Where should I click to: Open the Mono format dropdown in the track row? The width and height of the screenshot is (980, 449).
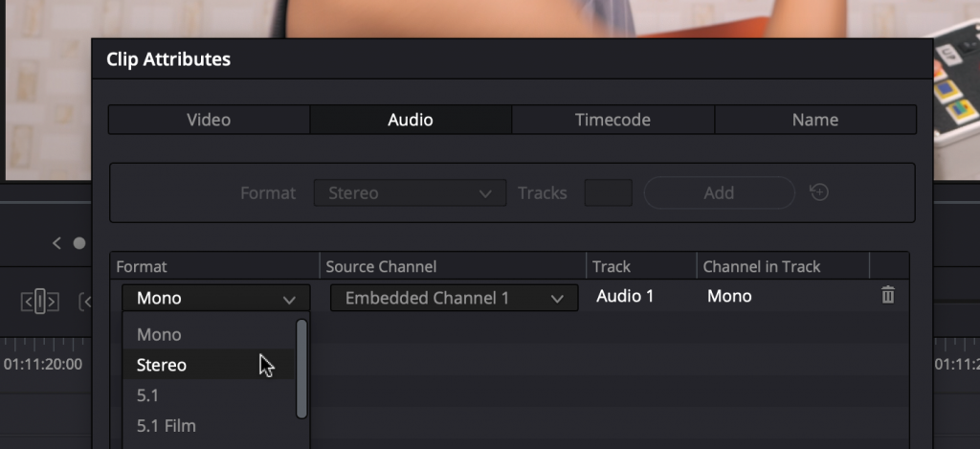click(215, 299)
